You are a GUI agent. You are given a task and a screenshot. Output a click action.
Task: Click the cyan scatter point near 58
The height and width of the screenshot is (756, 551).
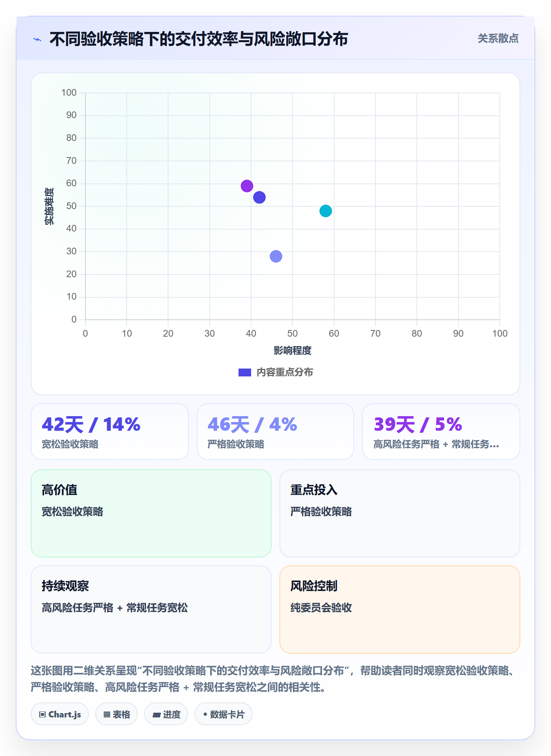[x=325, y=211]
